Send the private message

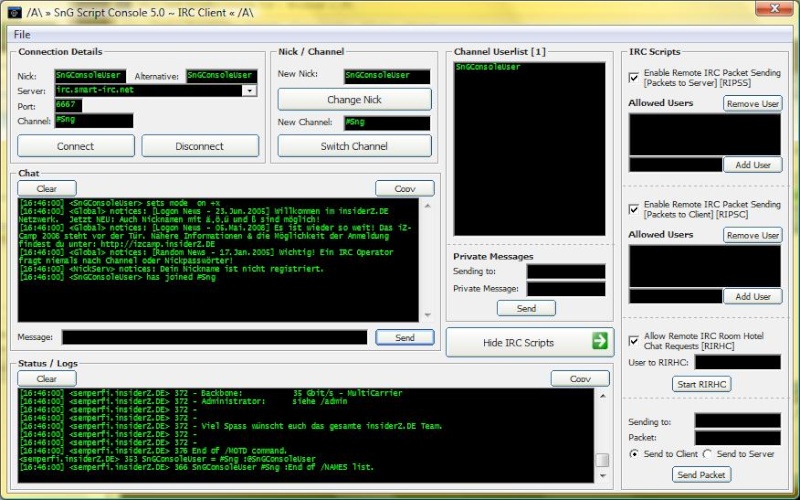[x=526, y=308]
